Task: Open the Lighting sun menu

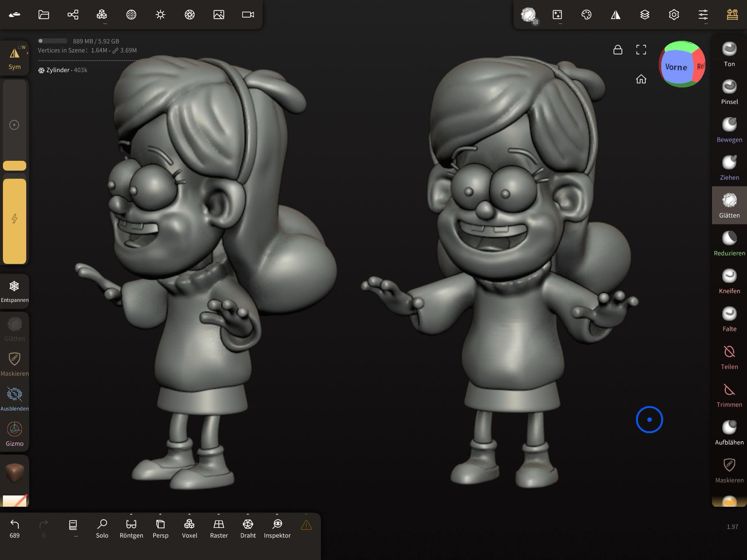Action: pos(161,15)
